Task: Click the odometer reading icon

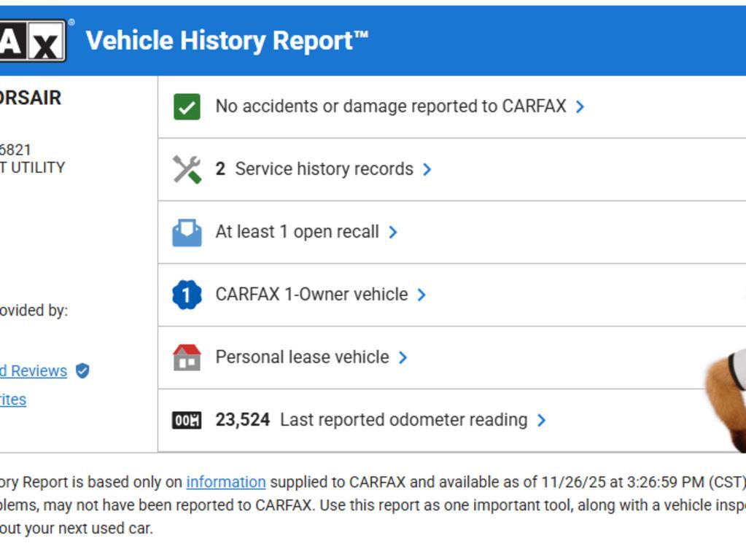Action: [x=187, y=420]
